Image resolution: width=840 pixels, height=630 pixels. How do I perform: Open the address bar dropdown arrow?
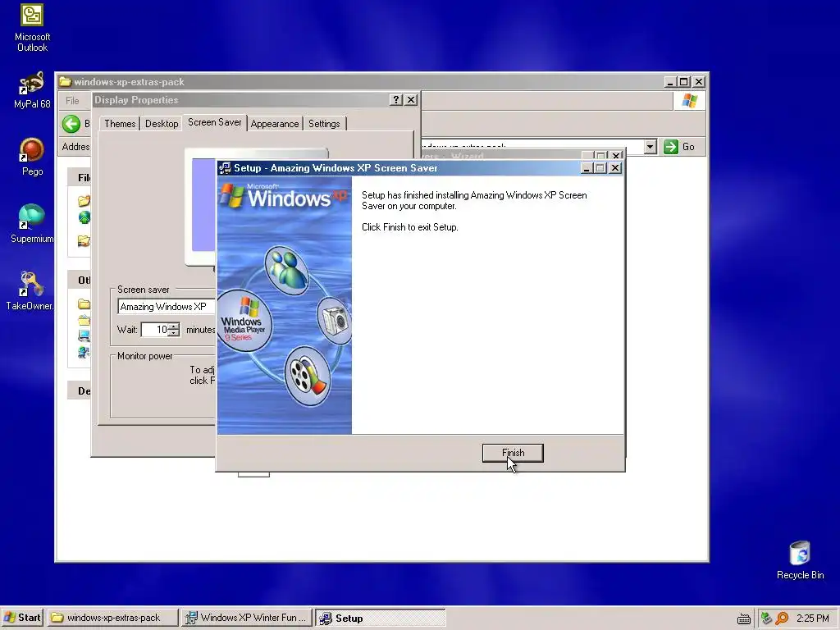650,146
